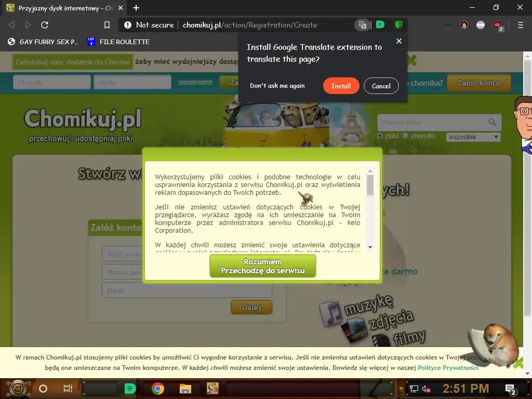Image resolution: width=532 pixels, height=399 pixels.
Task: Select the pliki radio button
Action: click(380, 136)
